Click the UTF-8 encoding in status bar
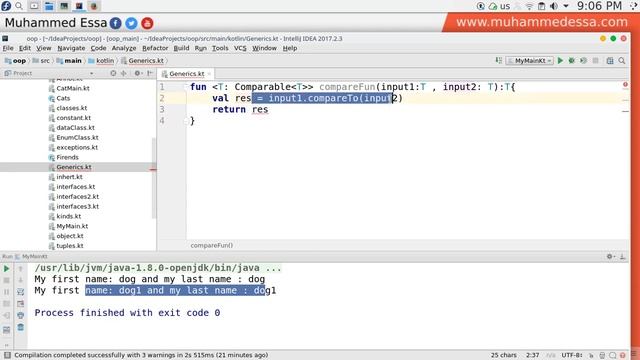The image size is (640, 360). click(572, 355)
